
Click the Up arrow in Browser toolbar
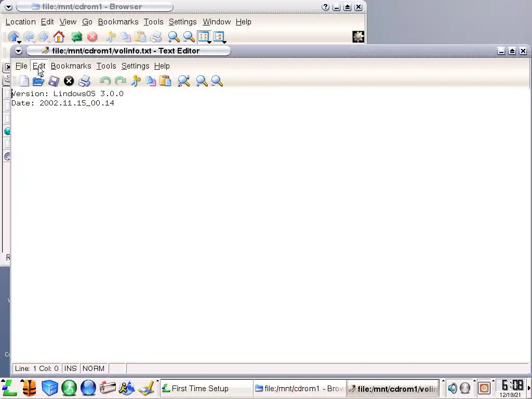click(x=14, y=37)
